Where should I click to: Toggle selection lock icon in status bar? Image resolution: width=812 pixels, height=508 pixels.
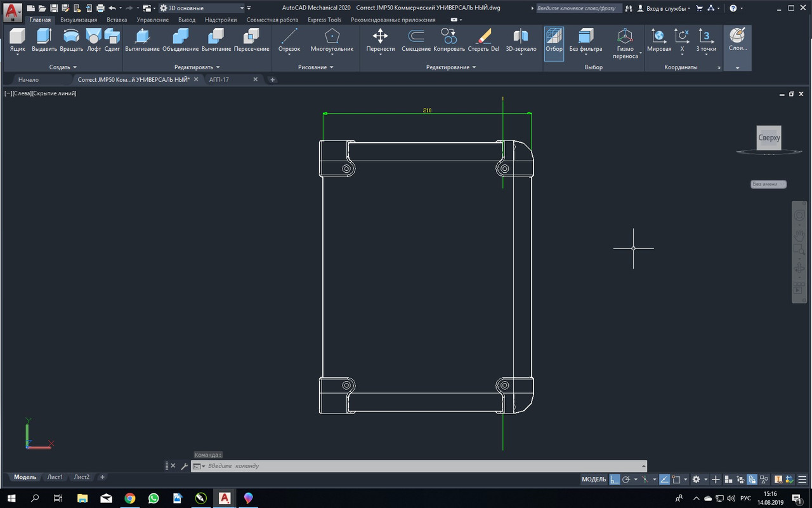coord(752,479)
